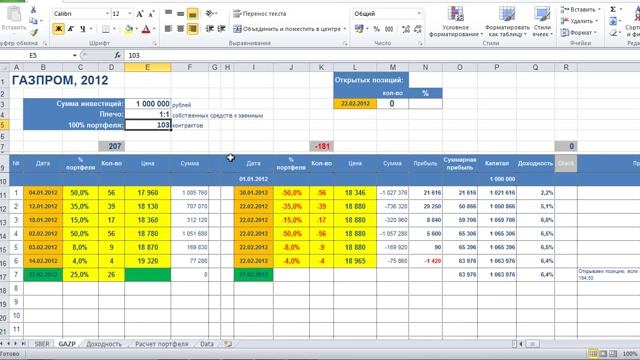
Task: Open font color dropdown arrow
Action: 154,29
